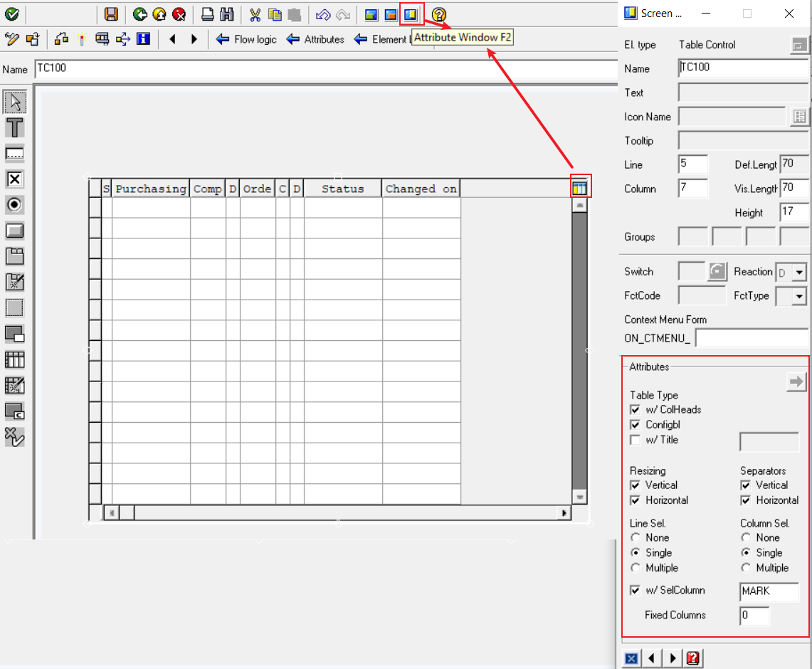Click the Icon Name picker button
The image size is (812, 669).
[x=799, y=117]
